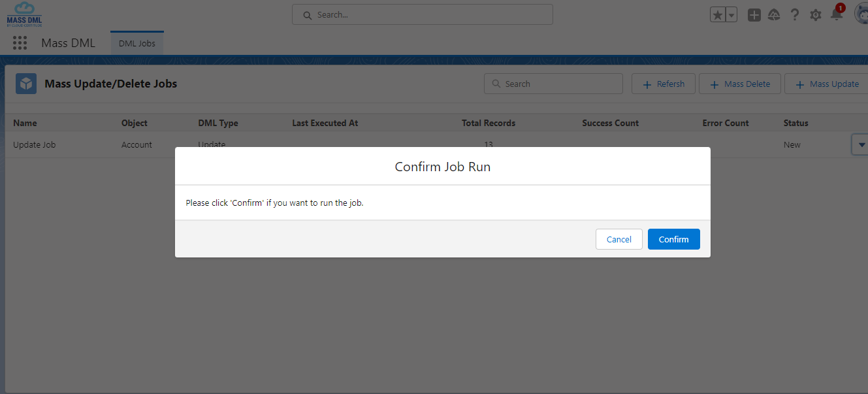Open the user profile avatar
Screen dimensions: 868x394
coord(861,14)
